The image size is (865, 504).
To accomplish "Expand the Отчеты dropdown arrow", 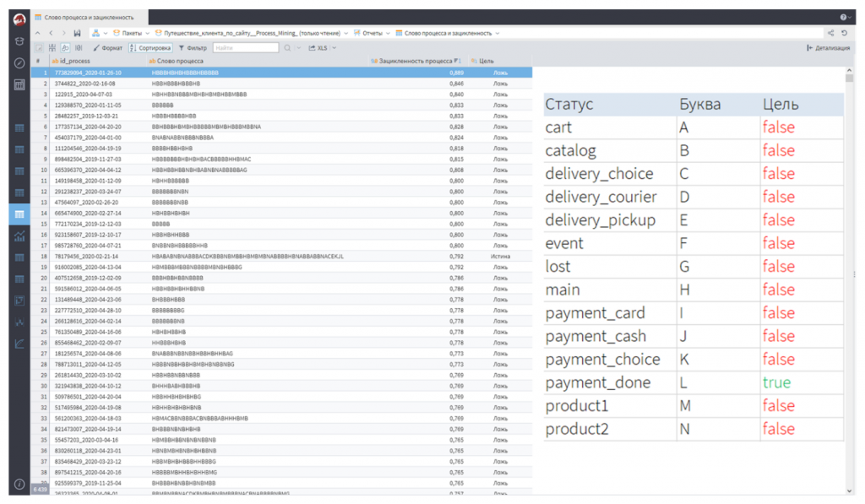I will pos(388,34).
